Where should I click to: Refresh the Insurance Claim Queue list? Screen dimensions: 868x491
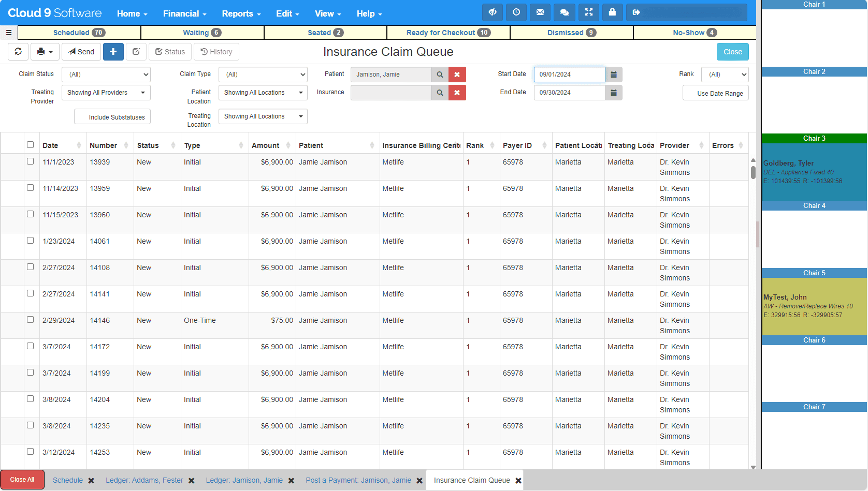(18, 52)
